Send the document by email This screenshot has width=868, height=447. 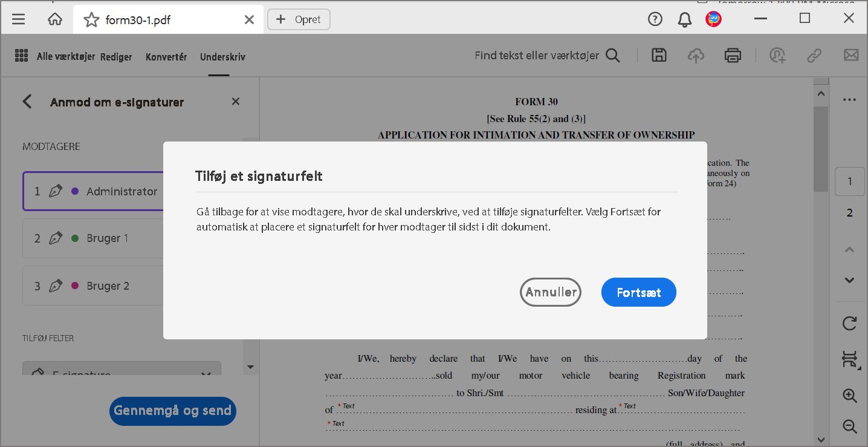(x=850, y=55)
